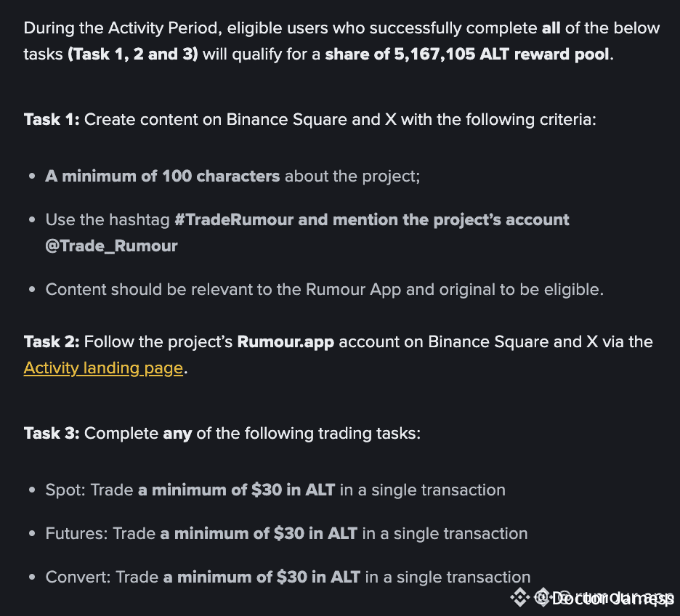Click the bold word any in Task 3
Image resolution: width=680 pixels, height=616 pixels.
177,433
